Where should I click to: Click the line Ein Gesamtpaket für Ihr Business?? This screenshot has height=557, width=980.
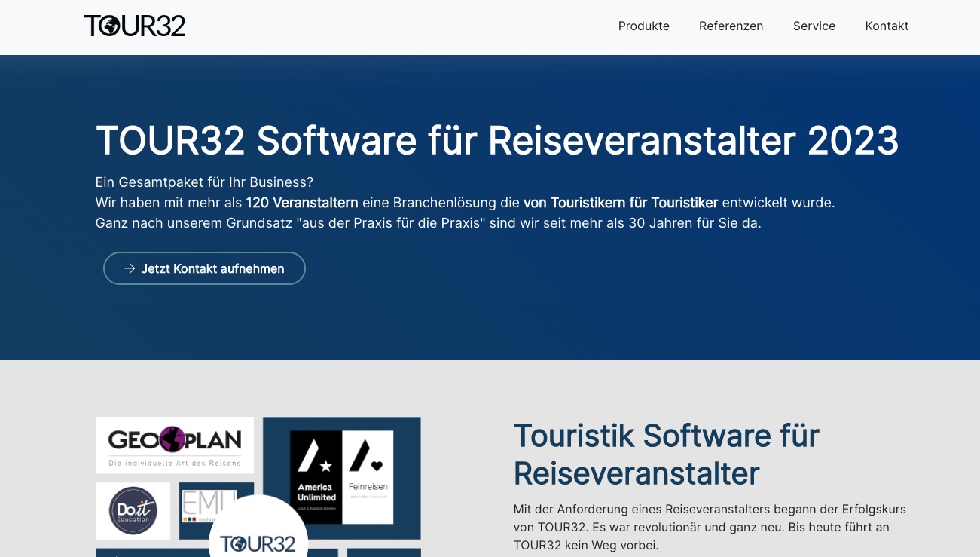tap(204, 182)
